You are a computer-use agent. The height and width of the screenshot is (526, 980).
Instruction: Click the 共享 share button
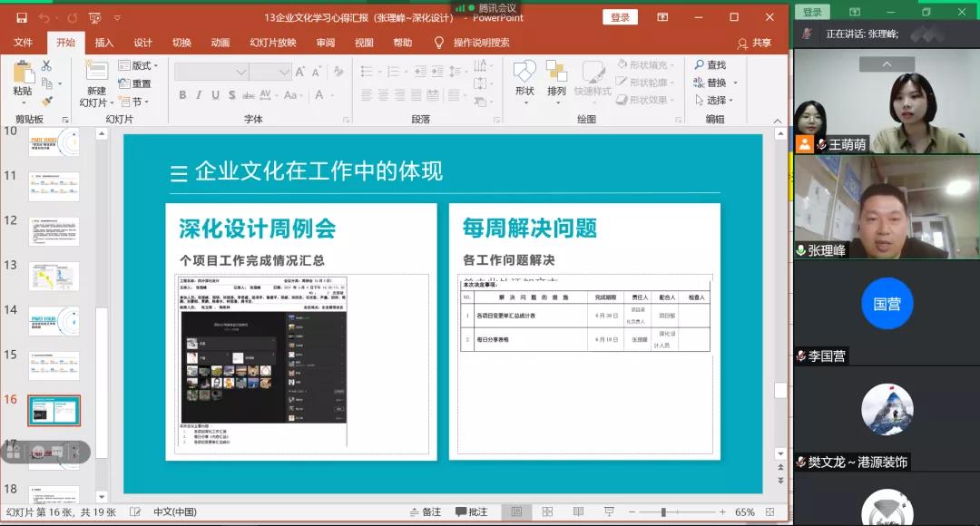(x=755, y=43)
